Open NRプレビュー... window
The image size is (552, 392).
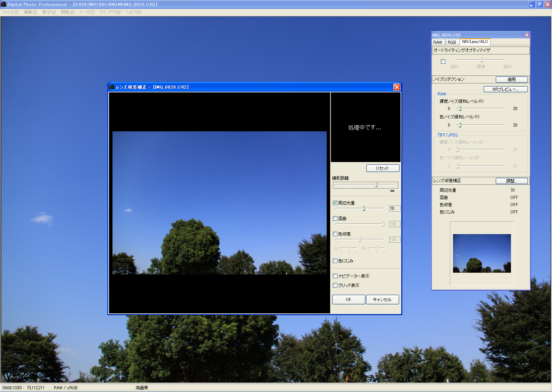(505, 89)
